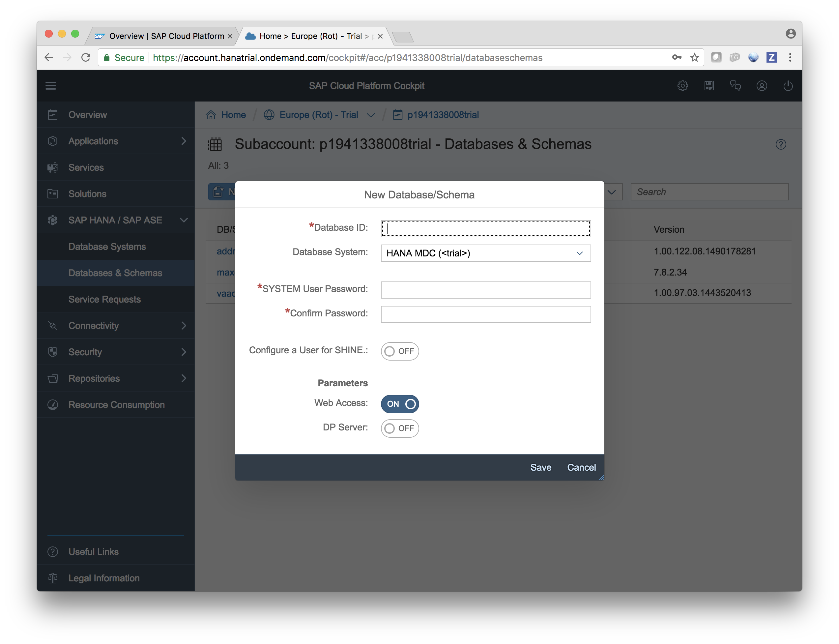Click the Z extension icon in the Chrome toolbar
This screenshot has height=644, width=839.
click(771, 57)
